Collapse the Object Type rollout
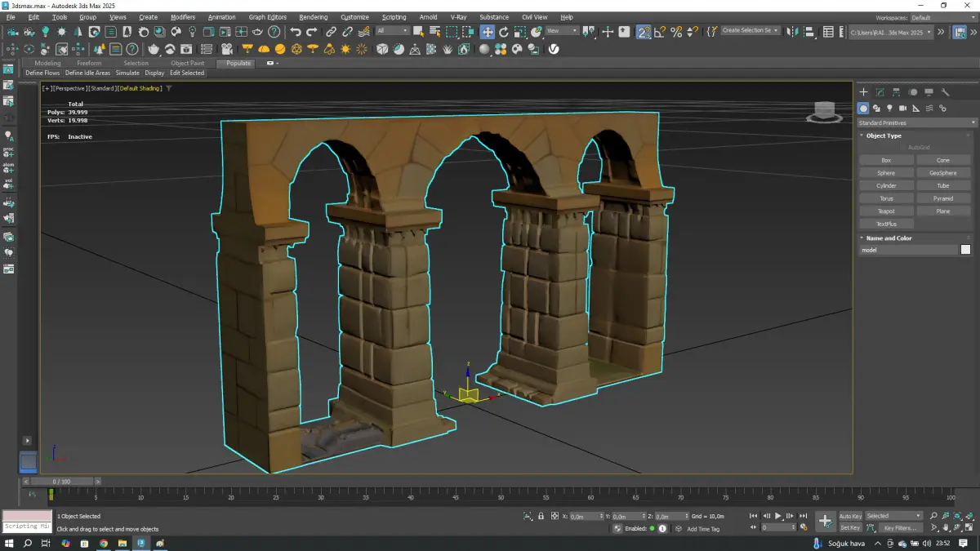The height and width of the screenshot is (551, 980). pyautogui.click(x=884, y=136)
